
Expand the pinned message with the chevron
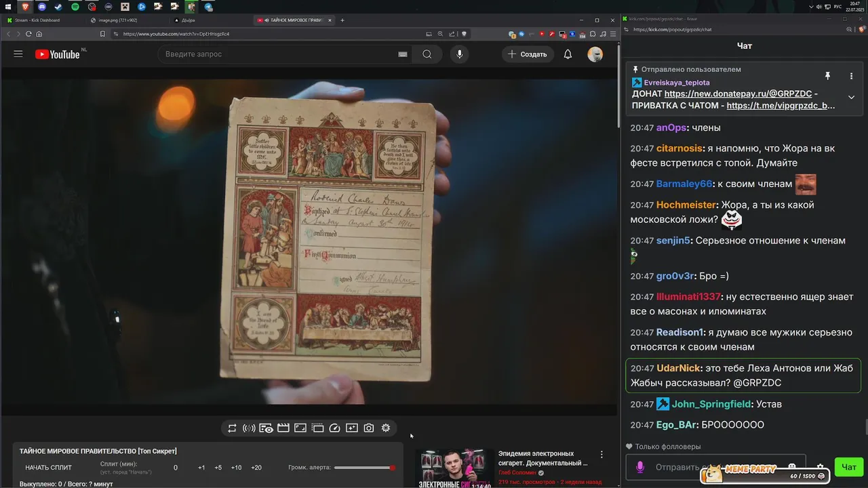coord(851,97)
